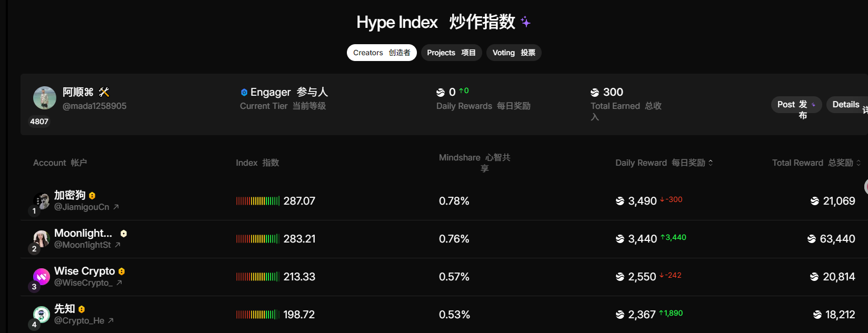Screen dimensions: 868x333
Task: Open the external link arrow for @WiseCrypto_
Action: coord(119,283)
